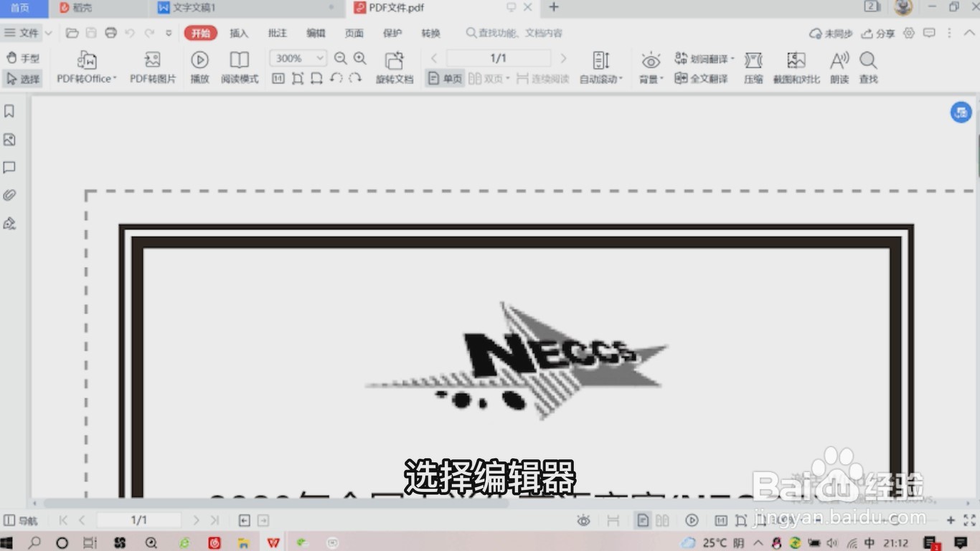Go to previous page arrow in ribbon
The height and width of the screenshot is (551, 980).
coord(434,58)
